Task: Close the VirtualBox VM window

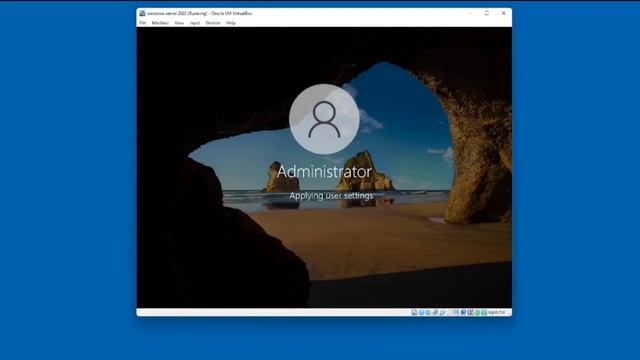Action: click(503, 13)
